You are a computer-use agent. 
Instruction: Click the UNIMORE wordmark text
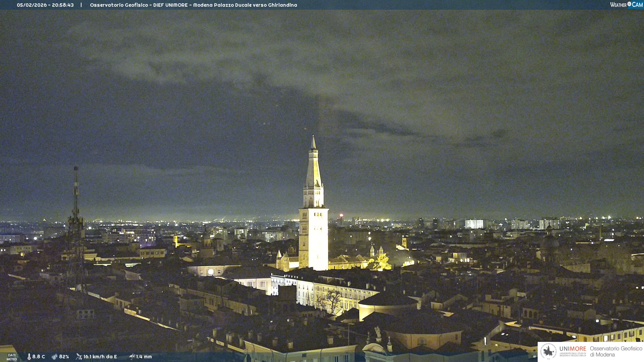[x=573, y=349]
